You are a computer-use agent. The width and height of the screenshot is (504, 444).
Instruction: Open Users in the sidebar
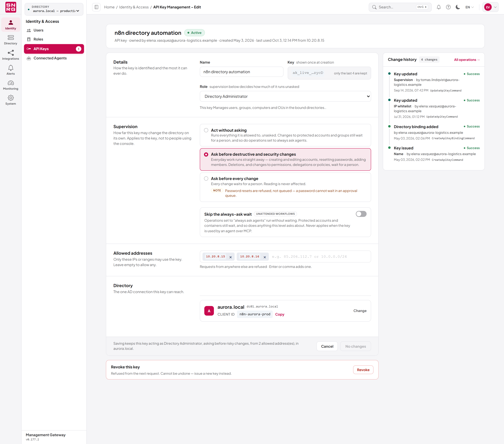click(54, 30)
